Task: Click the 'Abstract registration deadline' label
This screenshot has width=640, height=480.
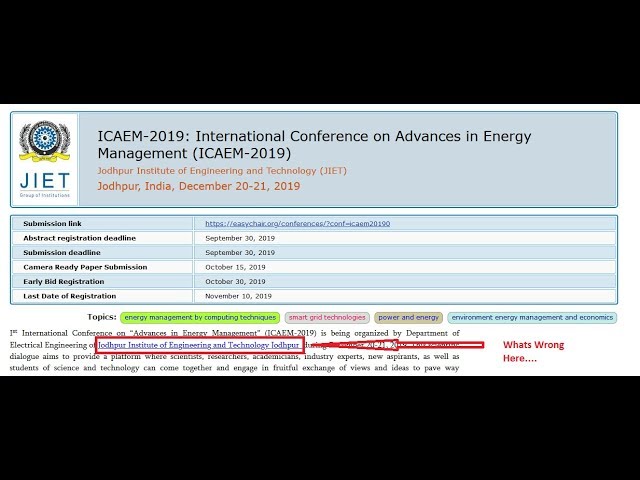Action: point(80,238)
